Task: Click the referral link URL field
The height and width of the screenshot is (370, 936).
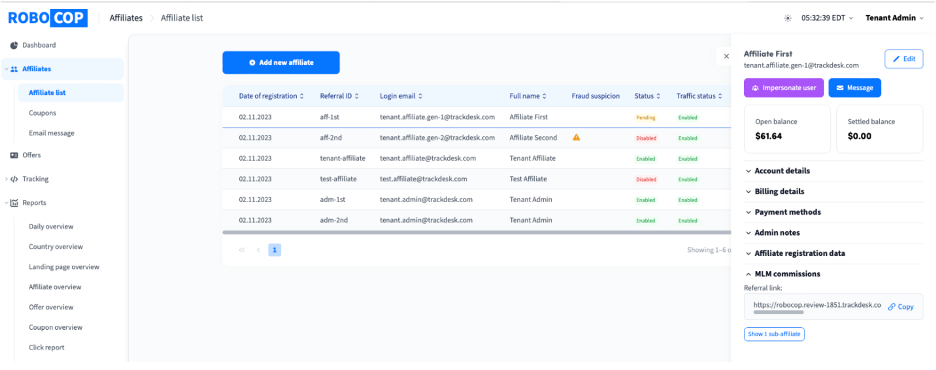Action: [x=817, y=305]
